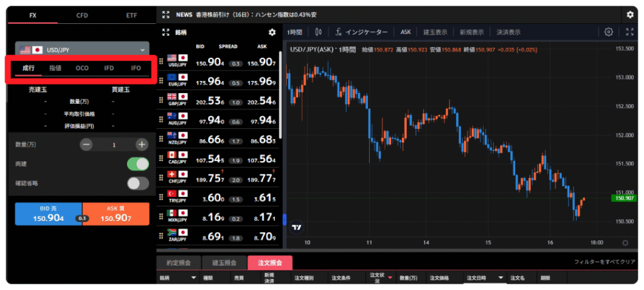Open the USD/JPY currency pair dropdown
The image size is (644, 290).
click(x=82, y=50)
